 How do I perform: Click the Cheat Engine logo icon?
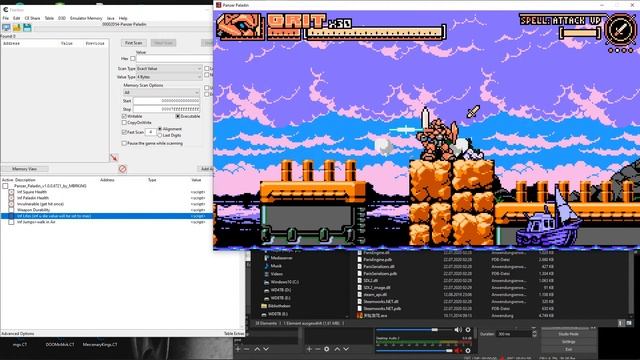pyautogui.click(x=5, y=9)
